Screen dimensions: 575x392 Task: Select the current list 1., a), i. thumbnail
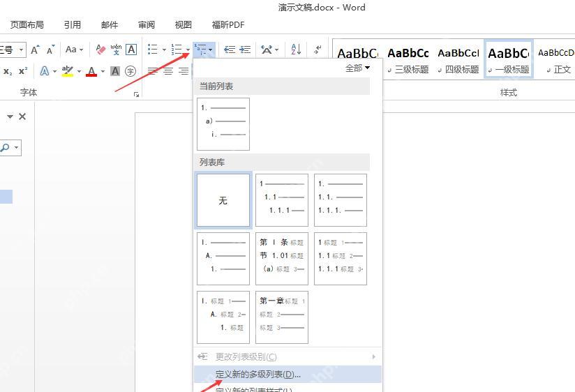point(223,124)
